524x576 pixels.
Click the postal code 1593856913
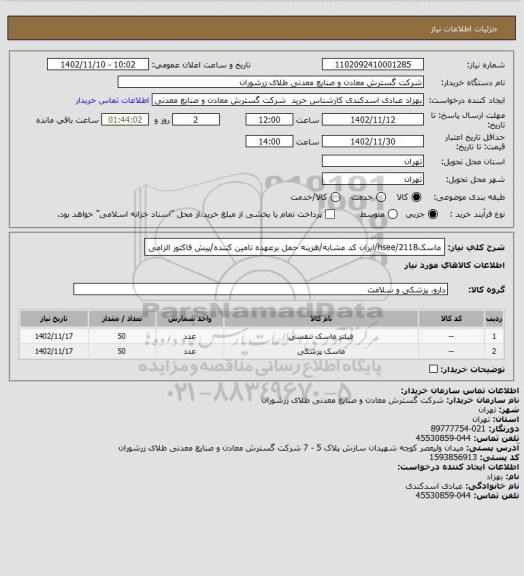coord(453,457)
